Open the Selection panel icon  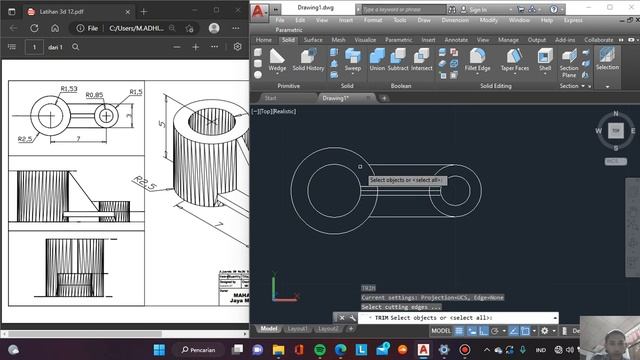pos(607,58)
